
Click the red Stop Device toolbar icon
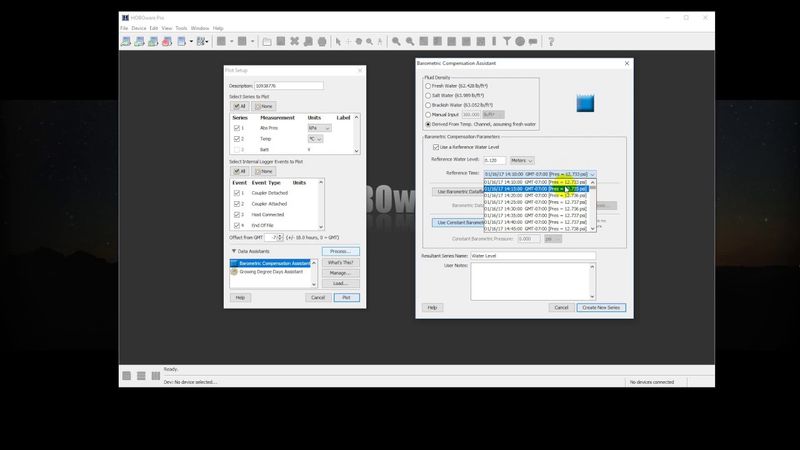tap(167, 42)
